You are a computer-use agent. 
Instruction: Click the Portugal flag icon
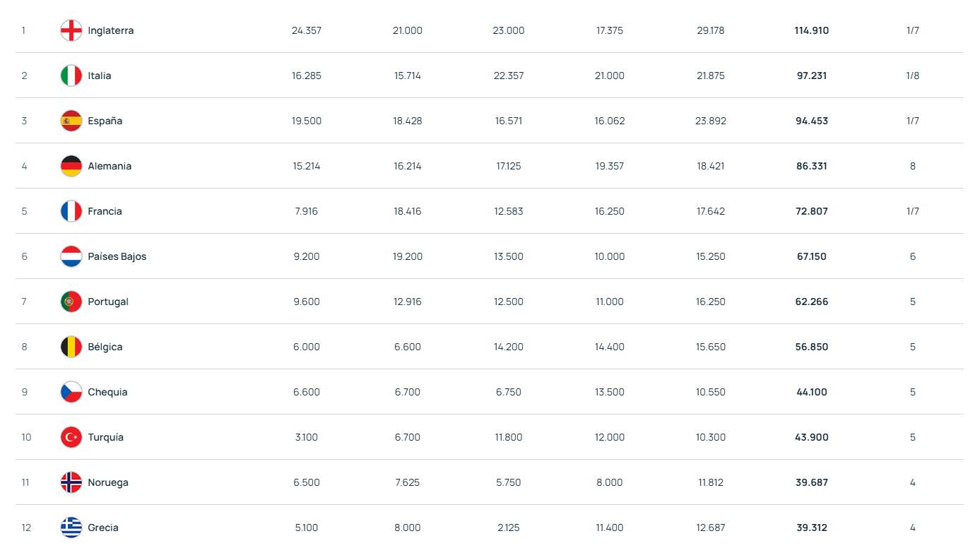[71, 302]
